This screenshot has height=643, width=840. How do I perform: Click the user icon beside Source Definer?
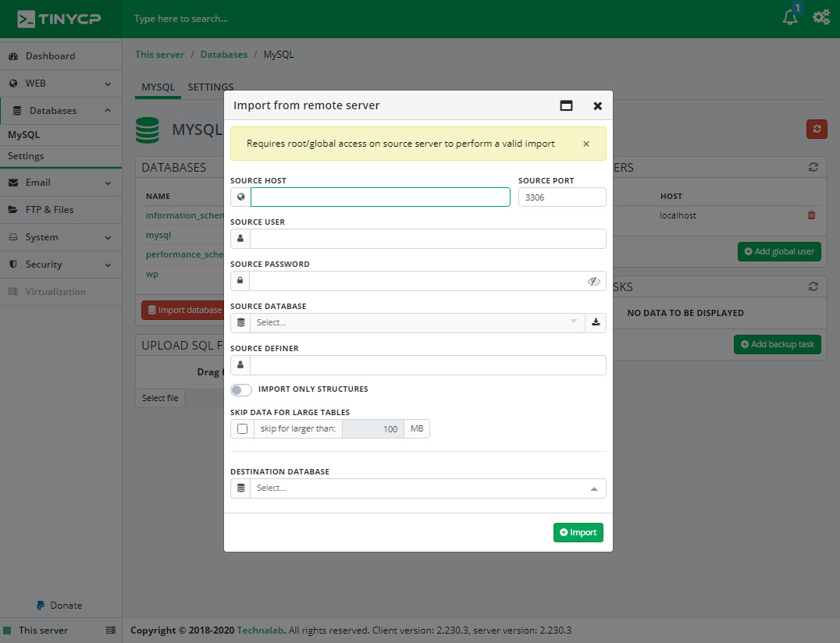(240, 365)
